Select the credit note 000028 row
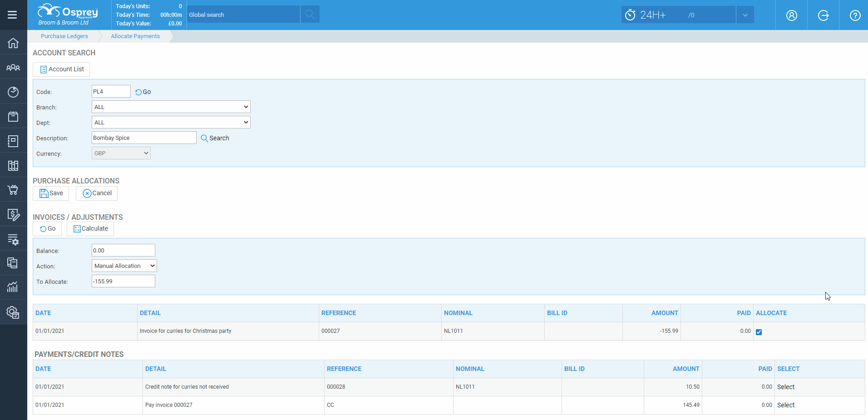The width and height of the screenshot is (868, 420). click(x=786, y=387)
